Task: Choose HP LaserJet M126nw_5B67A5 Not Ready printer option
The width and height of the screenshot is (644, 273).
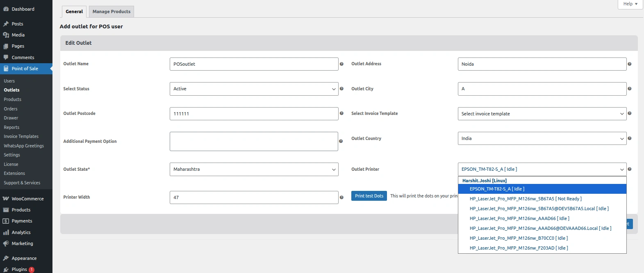Action: [x=526, y=199]
